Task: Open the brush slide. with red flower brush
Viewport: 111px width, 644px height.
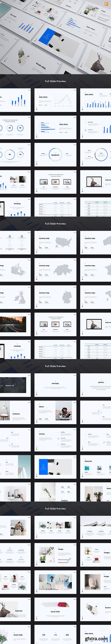Action: pyautogui.click(x=55, y=610)
